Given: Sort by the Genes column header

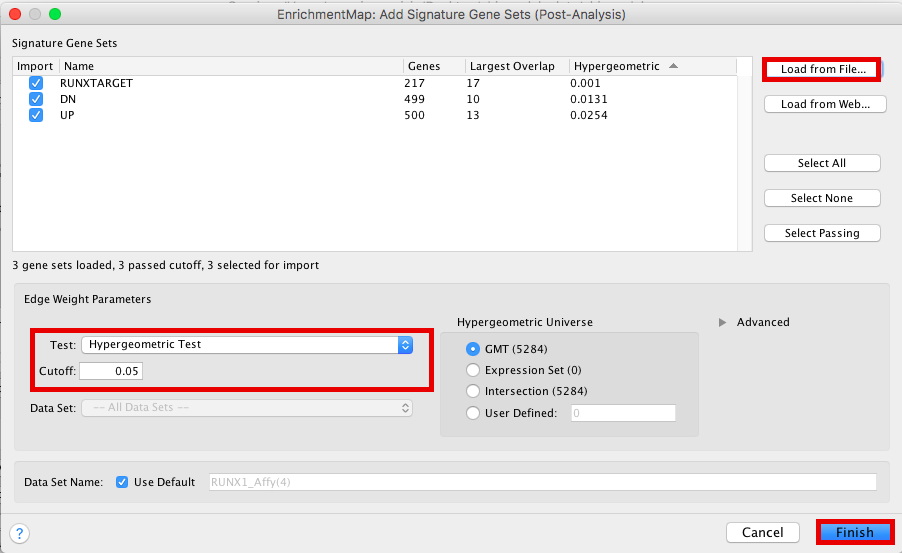Looking at the screenshot, I should pos(434,66).
